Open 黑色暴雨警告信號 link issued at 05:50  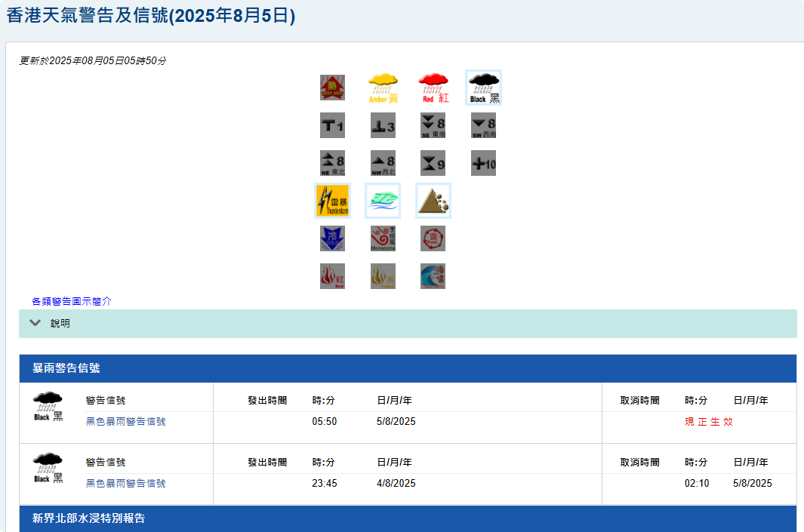tap(125, 421)
